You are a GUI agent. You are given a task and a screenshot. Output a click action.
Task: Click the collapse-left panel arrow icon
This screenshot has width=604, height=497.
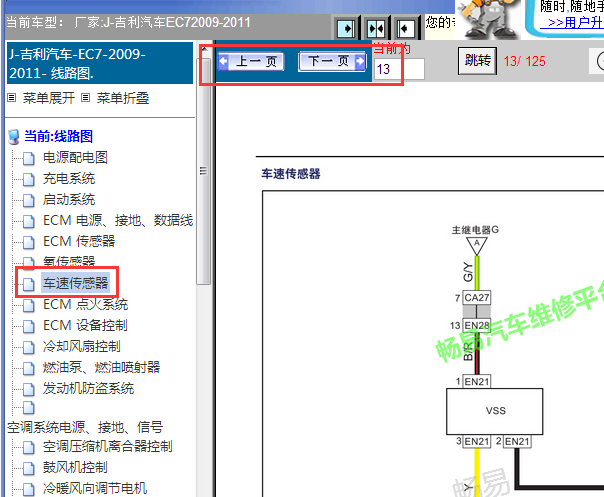[406, 28]
